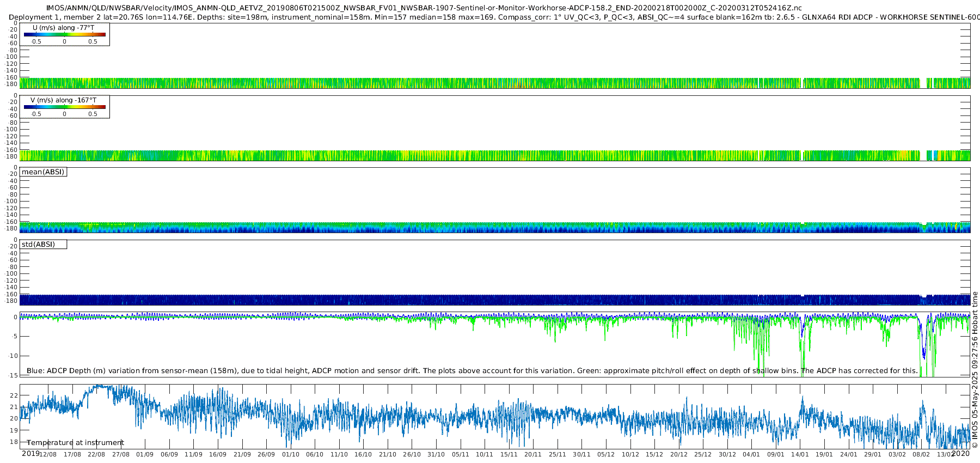The height and width of the screenshot is (463, 980).
Task: Click the 'V (m/s) along -167°T' legend title
Action: [63, 100]
